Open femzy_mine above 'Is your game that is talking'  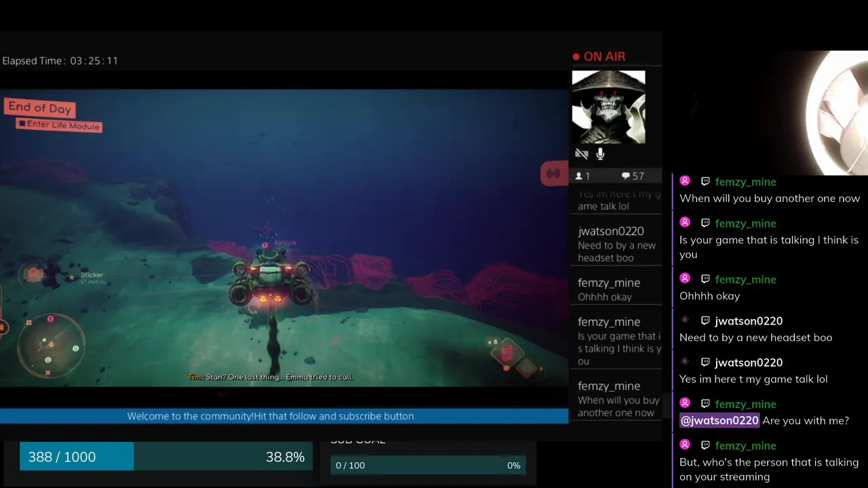click(x=745, y=223)
